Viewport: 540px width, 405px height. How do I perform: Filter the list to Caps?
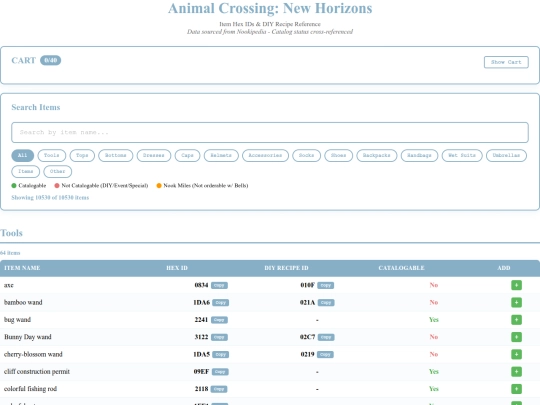[187, 155]
